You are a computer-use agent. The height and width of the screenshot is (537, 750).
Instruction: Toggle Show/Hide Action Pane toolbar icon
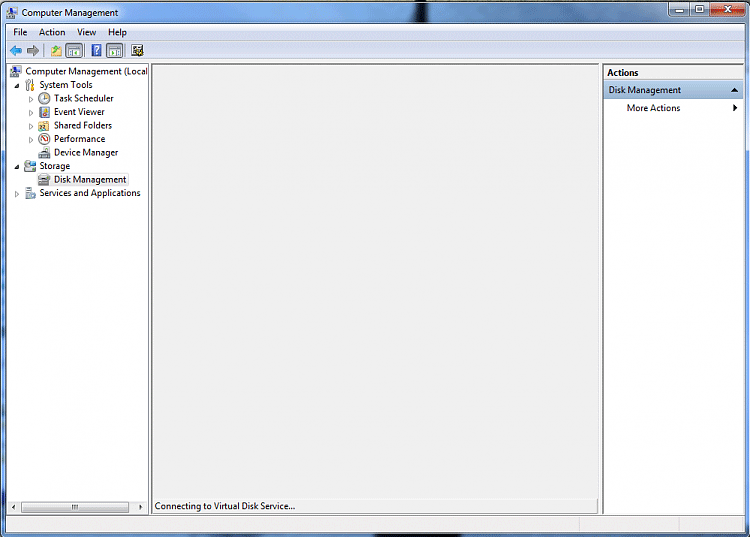click(x=115, y=50)
